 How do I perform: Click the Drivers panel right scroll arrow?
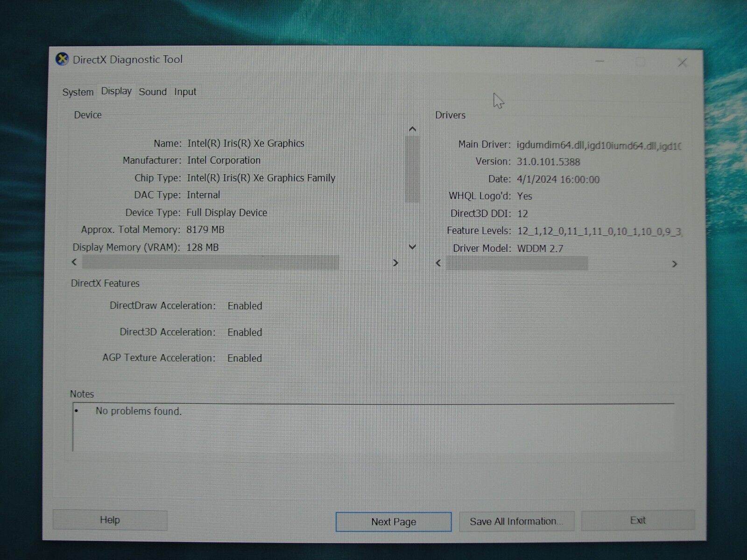[x=674, y=264]
